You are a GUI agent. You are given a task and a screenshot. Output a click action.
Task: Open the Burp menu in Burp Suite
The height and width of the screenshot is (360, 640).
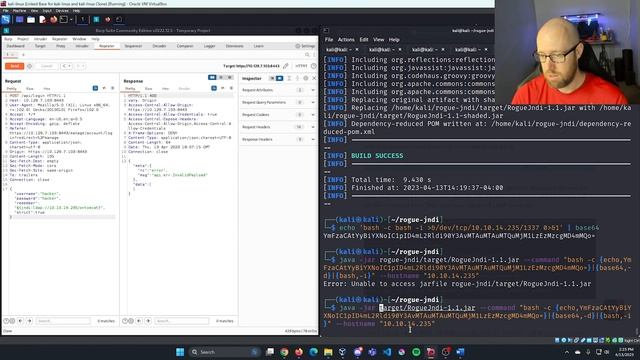8,39
